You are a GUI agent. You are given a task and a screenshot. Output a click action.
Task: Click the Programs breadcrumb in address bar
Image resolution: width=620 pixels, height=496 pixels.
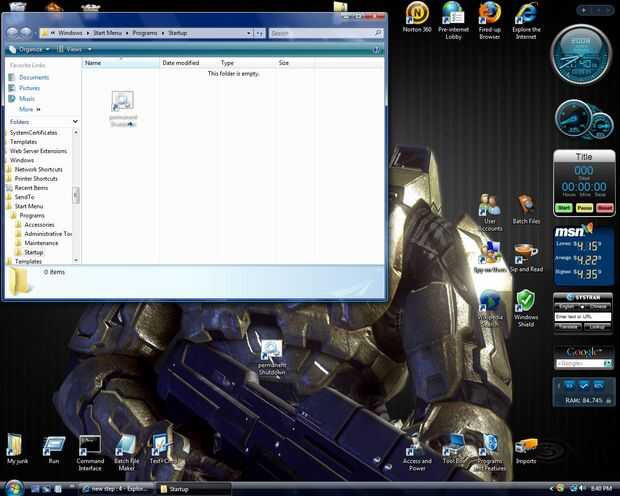(144, 33)
